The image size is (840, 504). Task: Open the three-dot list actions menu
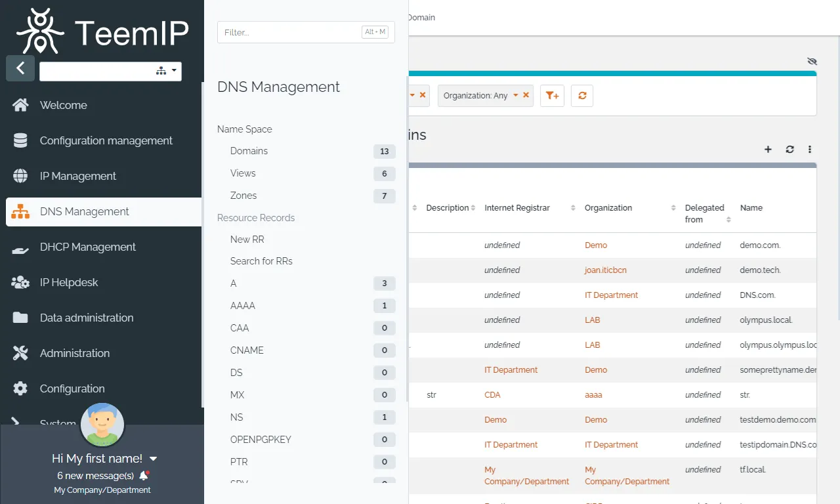click(810, 150)
